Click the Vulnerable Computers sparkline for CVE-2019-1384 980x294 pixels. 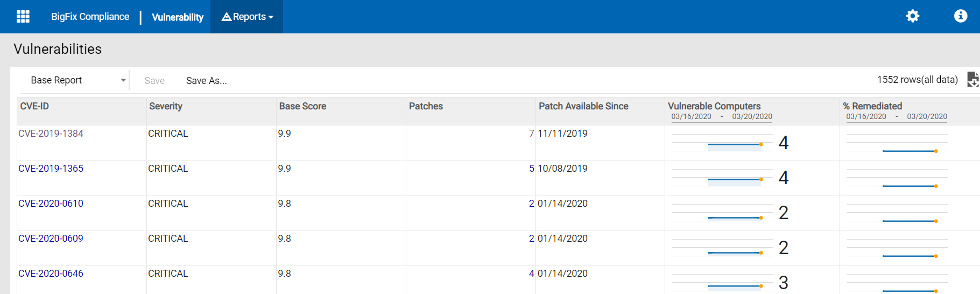[x=722, y=144]
